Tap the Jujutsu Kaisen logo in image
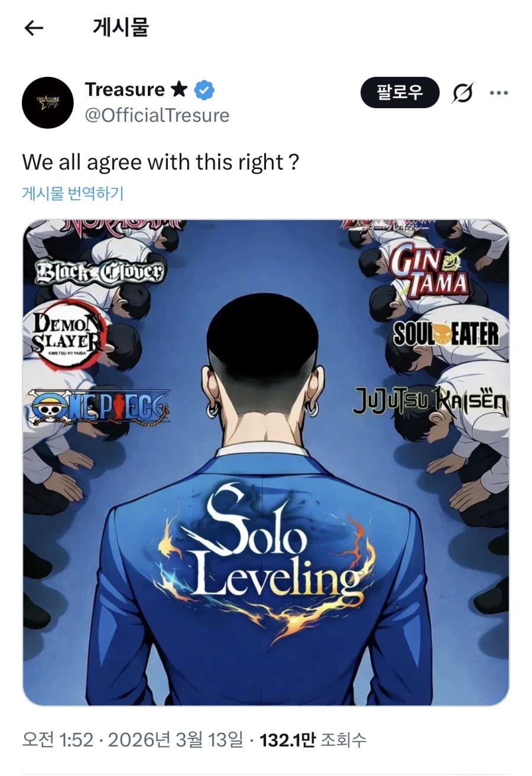 point(430,401)
